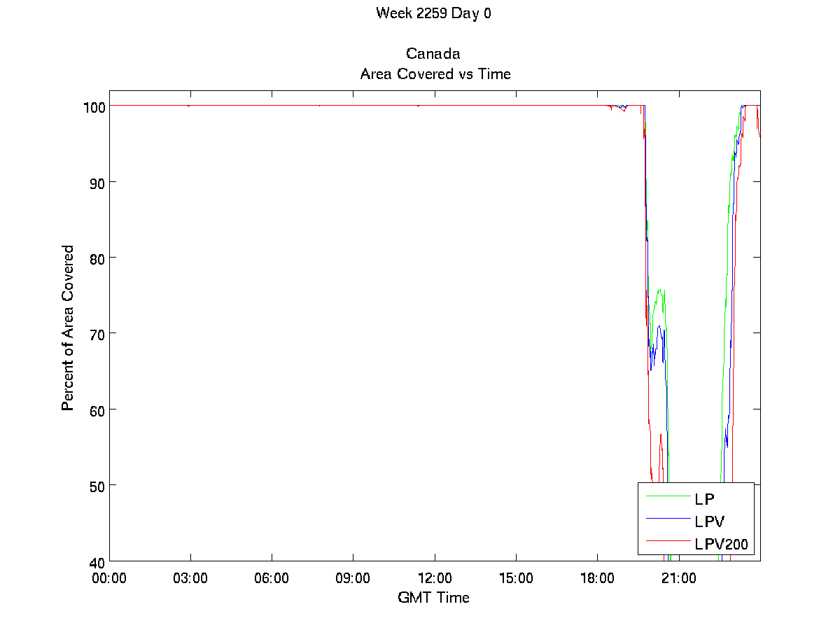This screenshot has height=630, width=840.
Task: Click the 40 y-axis tick label
Action: pyautogui.click(x=97, y=561)
